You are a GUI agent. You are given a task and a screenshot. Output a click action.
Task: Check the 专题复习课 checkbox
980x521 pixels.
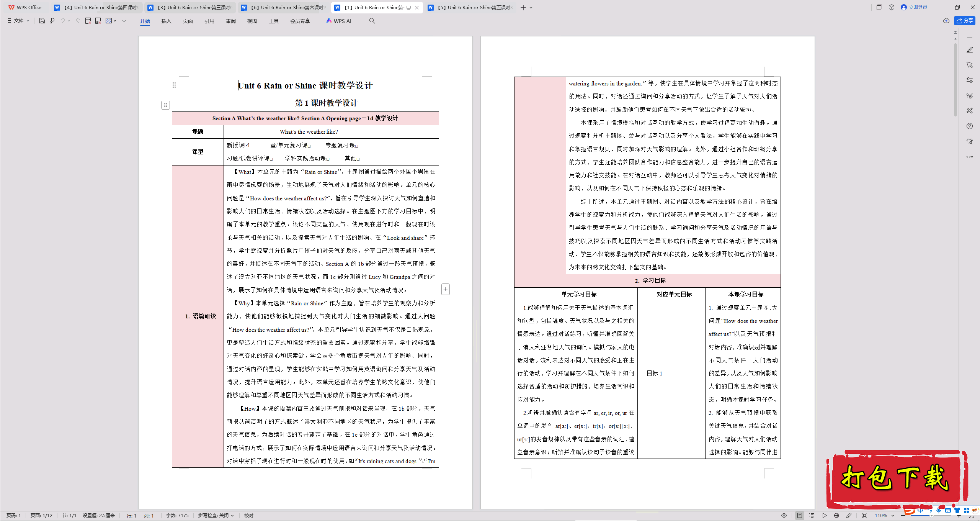tap(357, 146)
